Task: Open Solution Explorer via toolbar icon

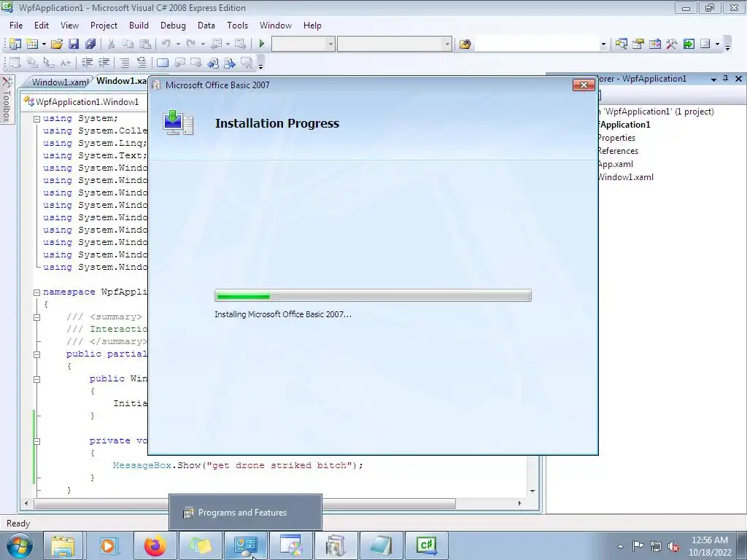Action: (621, 44)
